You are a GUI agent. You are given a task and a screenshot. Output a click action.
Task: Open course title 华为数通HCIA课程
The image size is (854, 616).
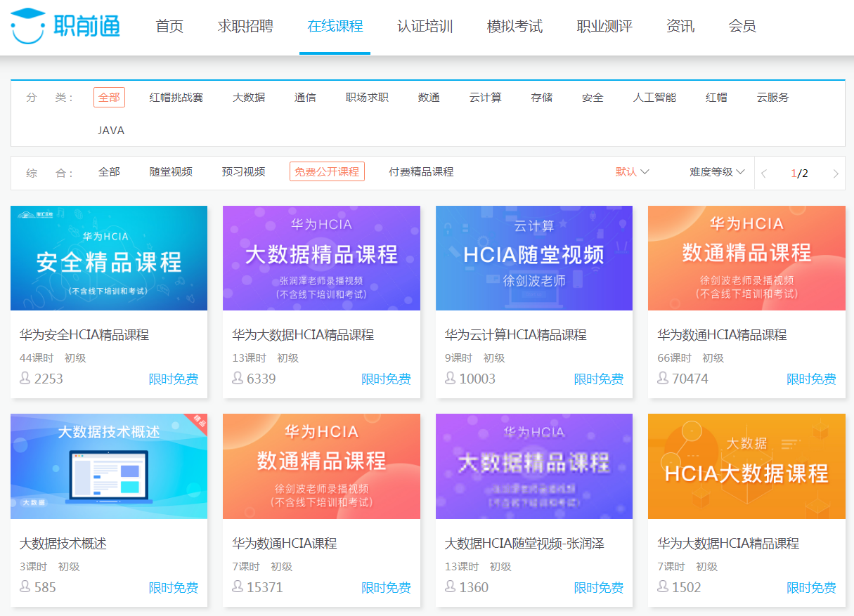[x=285, y=544]
